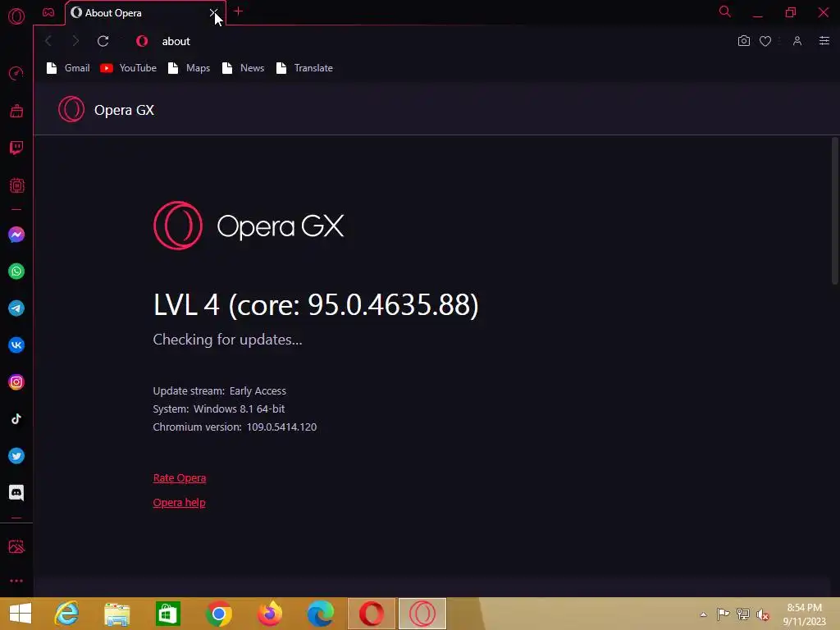Open Facebook Messenger in sidebar
This screenshot has height=630, width=840.
[x=16, y=235]
